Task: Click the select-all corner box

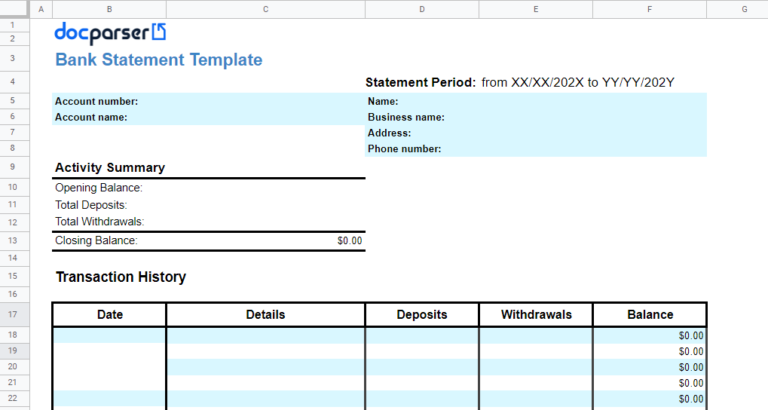Action: click(14, 9)
